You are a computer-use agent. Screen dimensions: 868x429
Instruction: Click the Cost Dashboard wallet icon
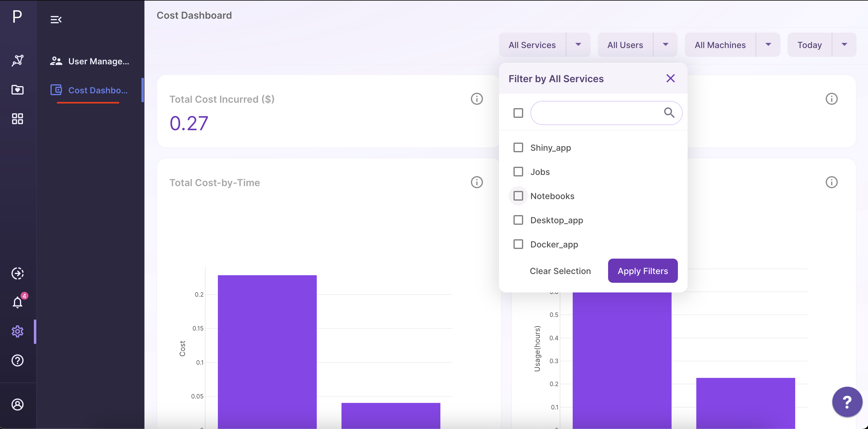pos(56,89)
